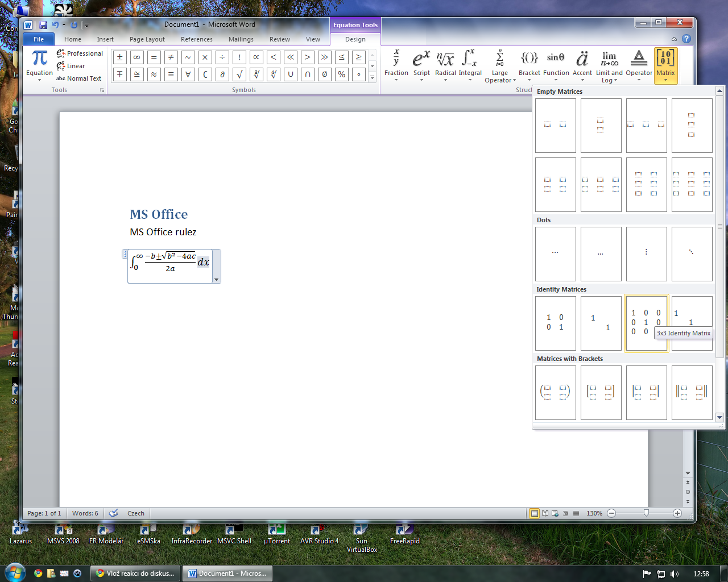Insert the union symbol

point(291,74)
